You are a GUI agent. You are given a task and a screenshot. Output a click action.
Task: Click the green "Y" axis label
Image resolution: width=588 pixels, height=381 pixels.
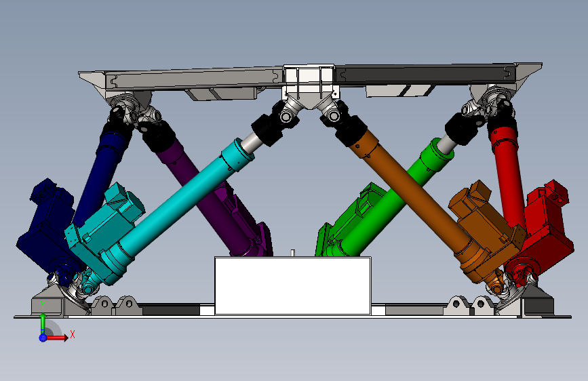[43, 304]
